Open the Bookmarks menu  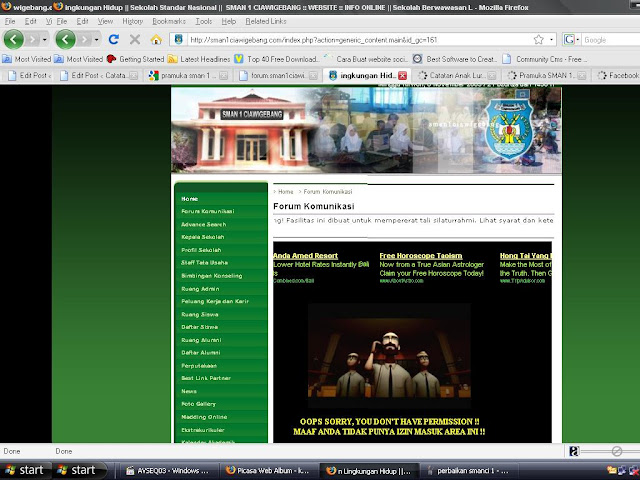tap(169, 21)
